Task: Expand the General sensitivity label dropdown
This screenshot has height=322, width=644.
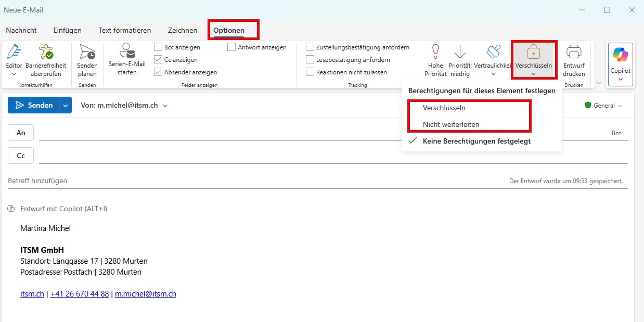Action: pyautogui.click(x=603, y=106)
